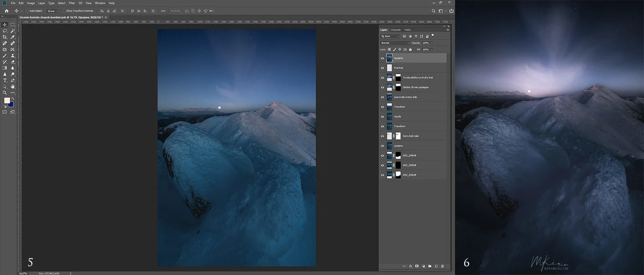
Task: Delete layer with trash icon
Action: [x=442, y=266]
